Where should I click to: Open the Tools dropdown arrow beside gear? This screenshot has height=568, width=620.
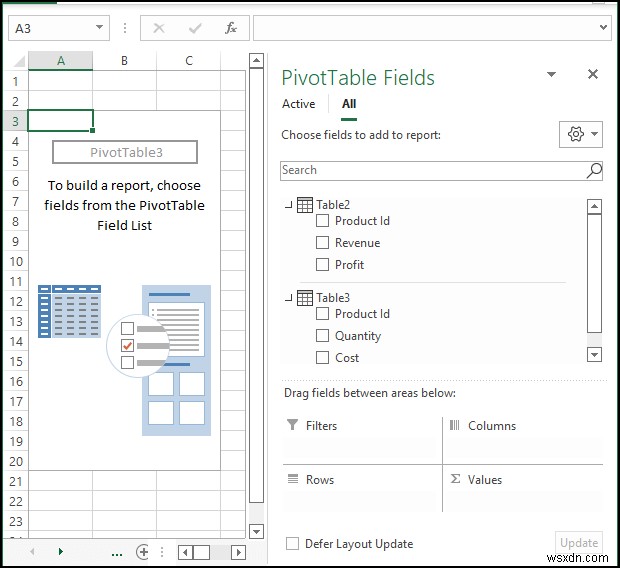coord(594,134)
